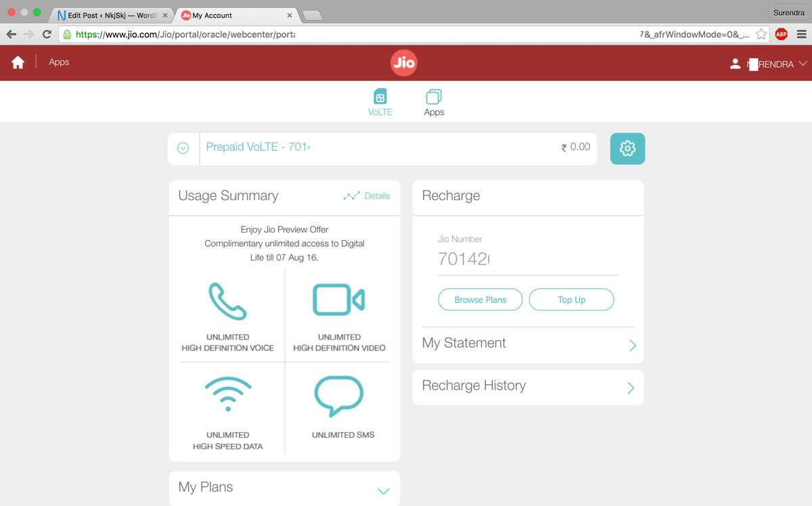Expand the My Plans panel
This screenshot has height=506, width=812.
click(284, 488)
